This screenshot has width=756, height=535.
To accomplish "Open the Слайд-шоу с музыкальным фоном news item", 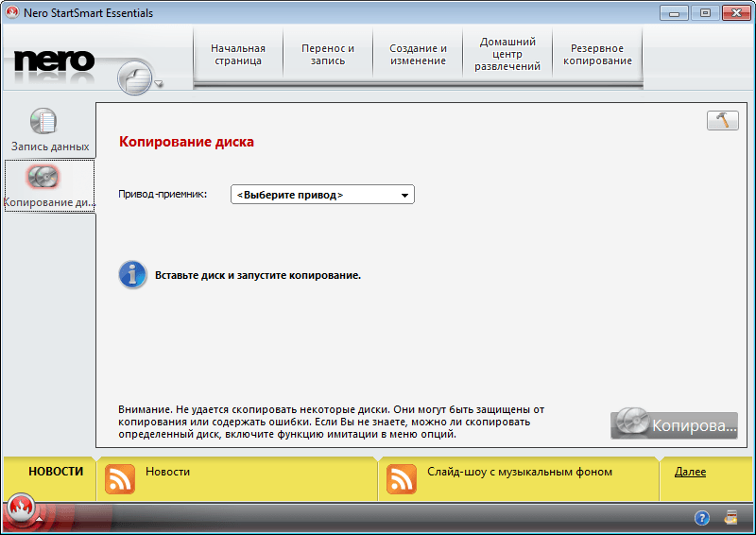I will [x=519, y=472].
